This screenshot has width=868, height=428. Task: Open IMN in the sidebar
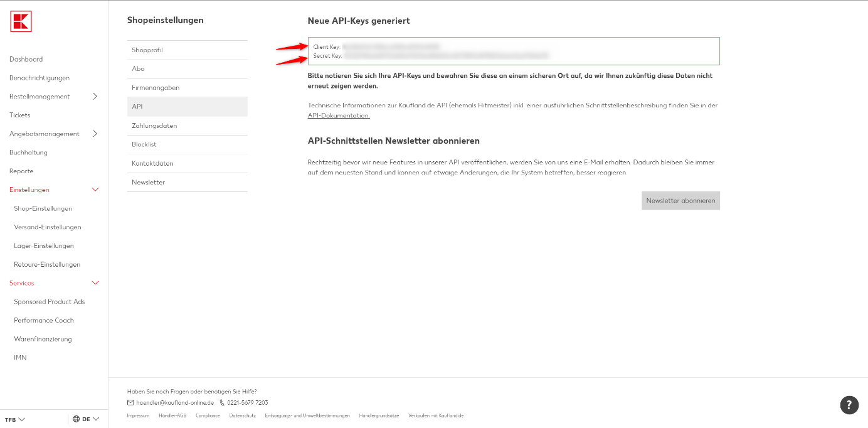[x=20, y=358]
